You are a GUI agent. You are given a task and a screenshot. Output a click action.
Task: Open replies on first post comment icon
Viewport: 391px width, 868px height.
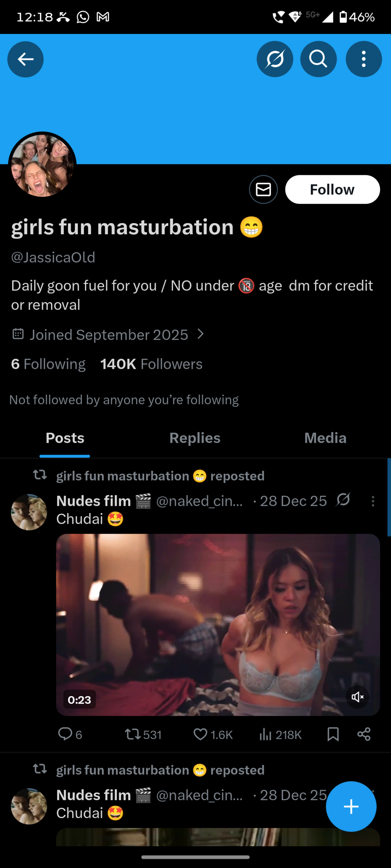[x=65, y=734]
